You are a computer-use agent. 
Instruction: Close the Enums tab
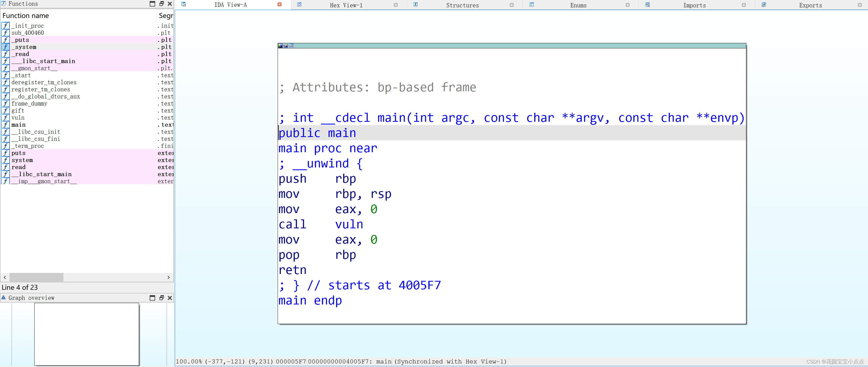click(627, 5)
